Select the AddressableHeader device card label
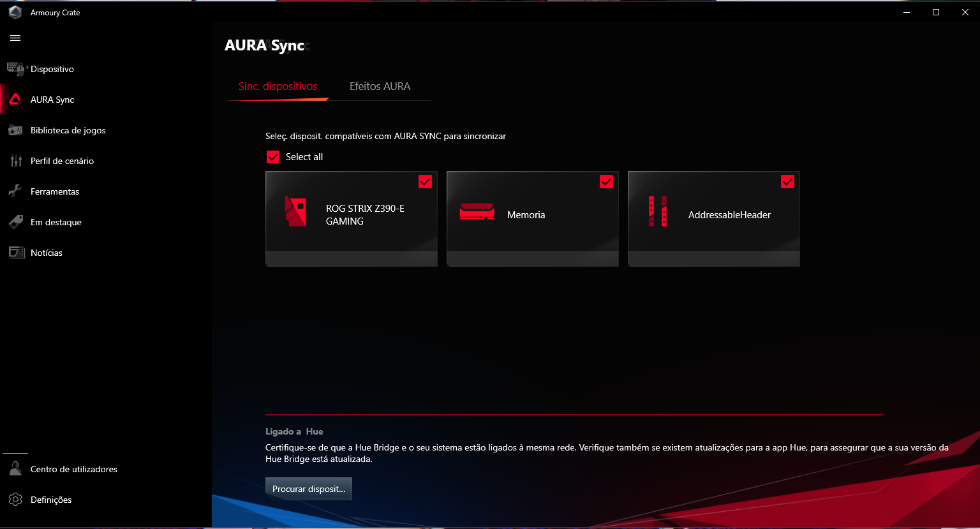The image size is (980, 529). [729, 215]
